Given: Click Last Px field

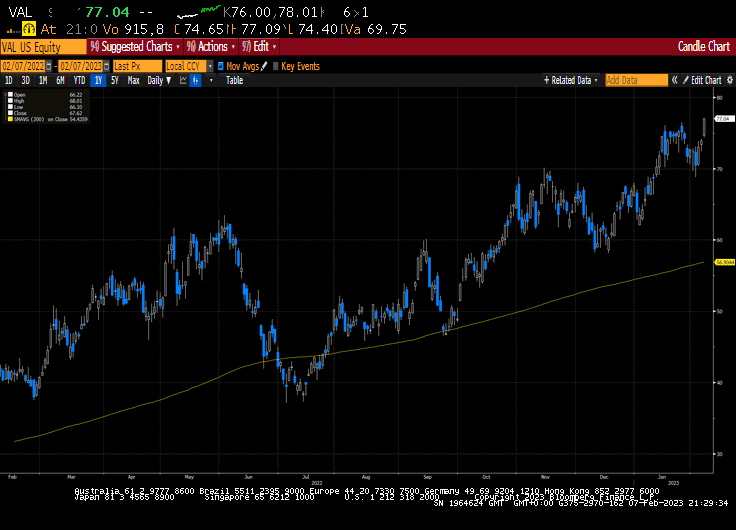Looking at the screenshot, I should click(137, 66).
